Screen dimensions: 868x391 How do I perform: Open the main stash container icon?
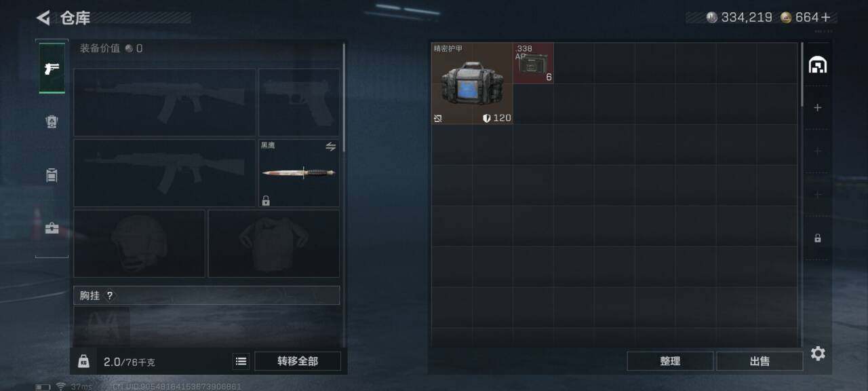click(818, 65)
